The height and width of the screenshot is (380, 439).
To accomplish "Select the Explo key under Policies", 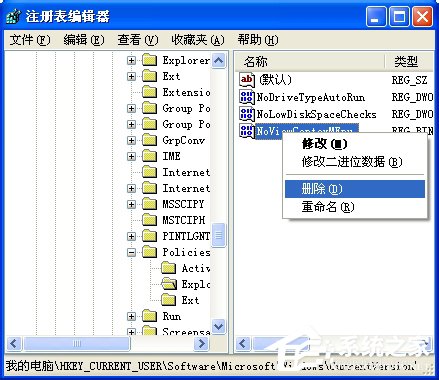I will (196, 284).
